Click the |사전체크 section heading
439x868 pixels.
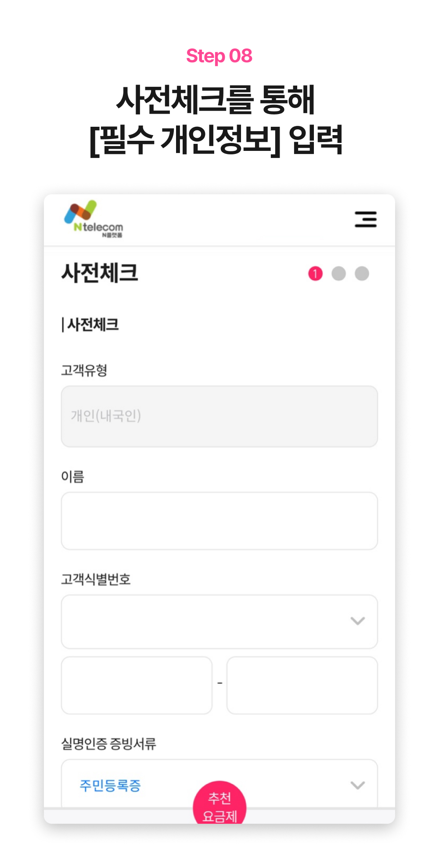pos(90,325)
